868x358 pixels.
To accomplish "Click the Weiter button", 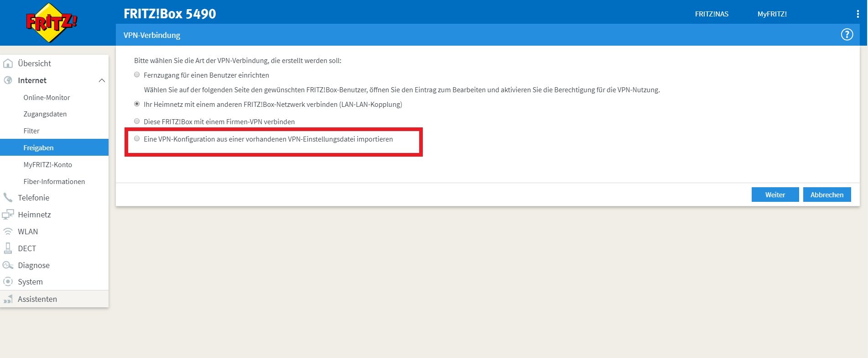I will (x=775, y=195).
